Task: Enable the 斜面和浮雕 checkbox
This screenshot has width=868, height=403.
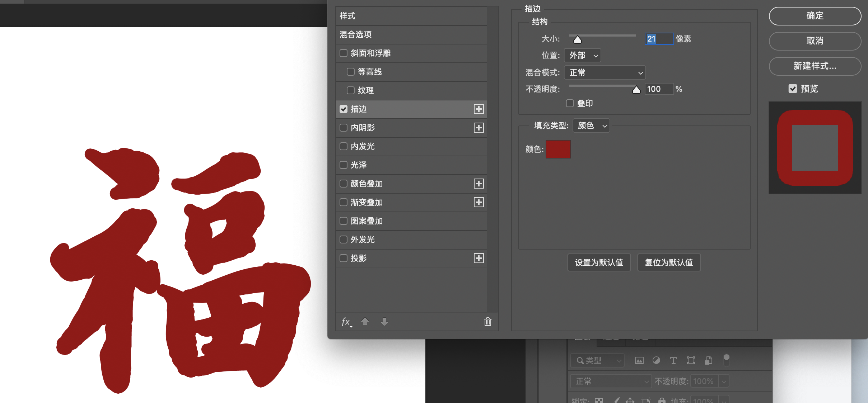Action: 343,53
